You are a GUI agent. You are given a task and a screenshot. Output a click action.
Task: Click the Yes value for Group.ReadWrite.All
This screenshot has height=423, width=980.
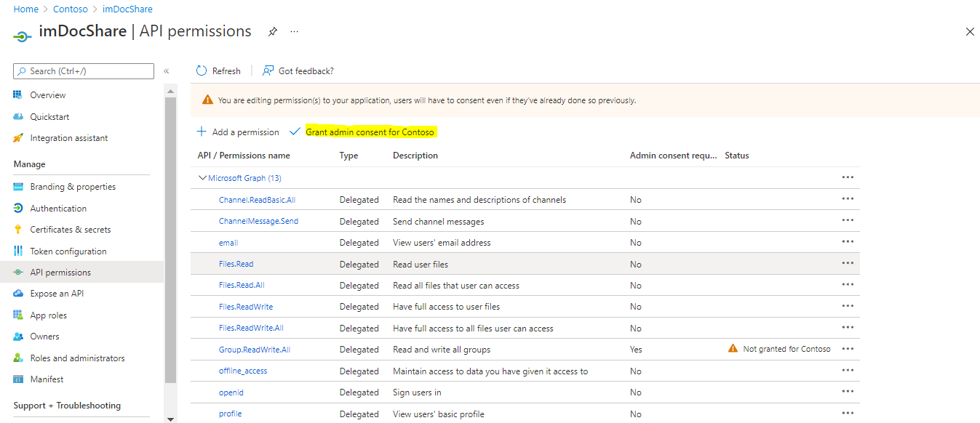point(636,350)
